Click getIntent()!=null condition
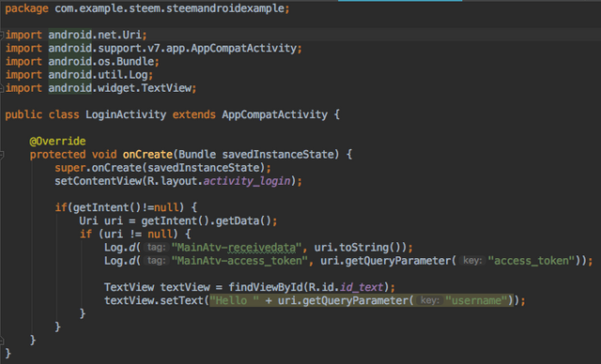Viewport: 601px width, 364px height. [126, 208]
